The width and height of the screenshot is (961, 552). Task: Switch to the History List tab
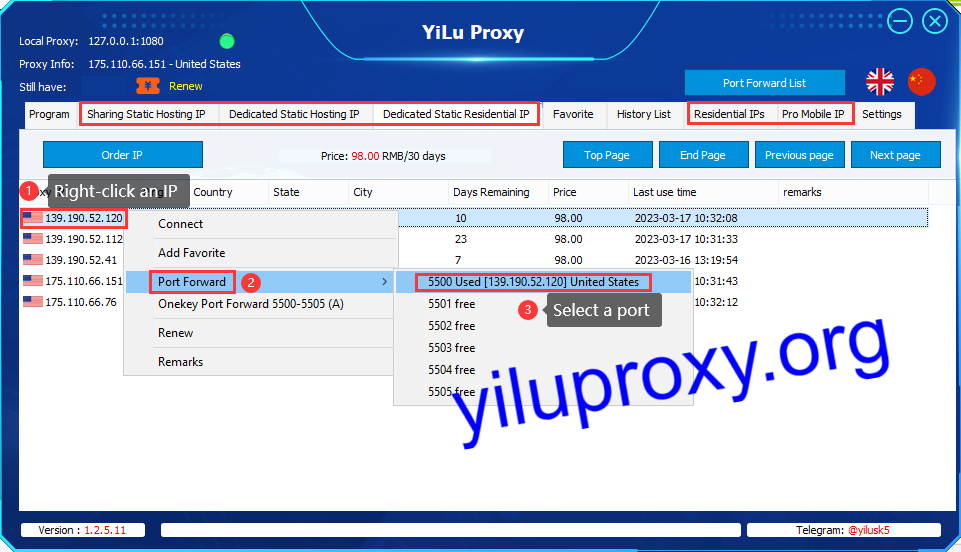[x=644, y=115]
